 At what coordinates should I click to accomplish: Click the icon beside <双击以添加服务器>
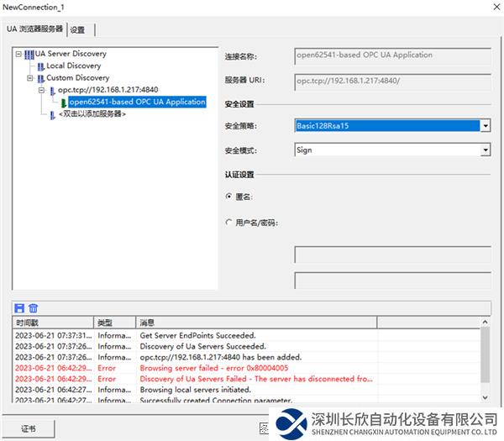pyautogui.click(x=52, y=114)
